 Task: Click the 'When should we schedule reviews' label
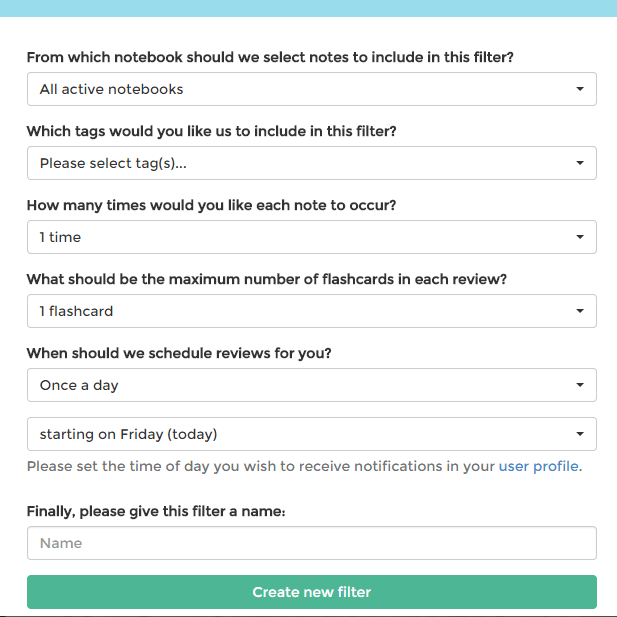pos(179,353)
